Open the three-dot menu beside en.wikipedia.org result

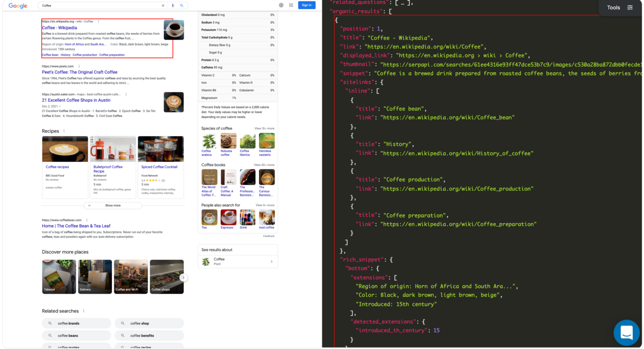tap(99, 21)
